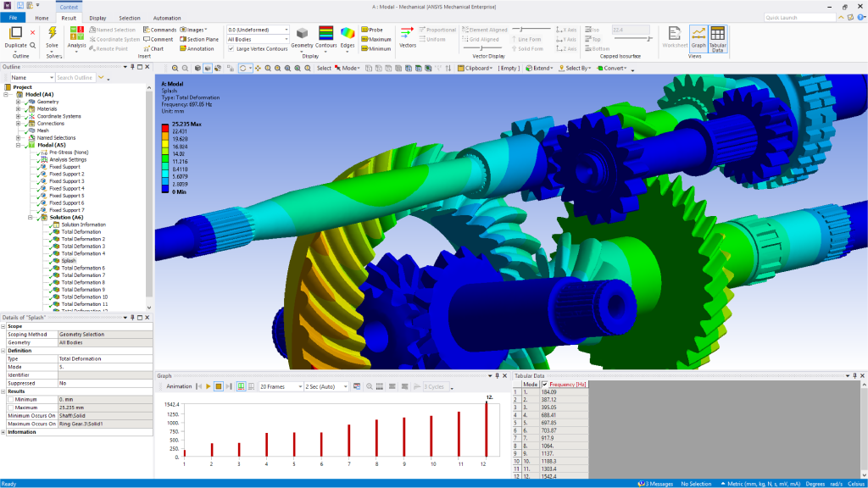Screen dimensions: 868x488
Task: Click the Solve lightning bolt icon
Action: coord(53,33)
